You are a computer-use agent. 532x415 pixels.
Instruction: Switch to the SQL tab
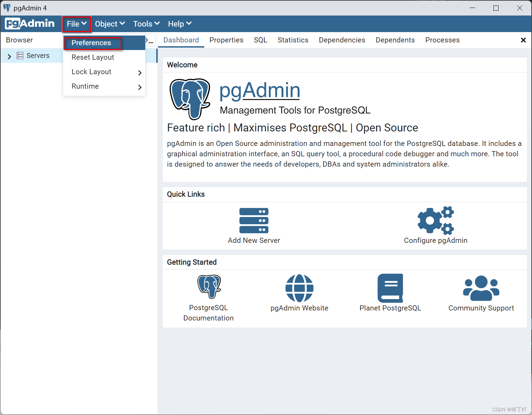click(x=260, y=40)
